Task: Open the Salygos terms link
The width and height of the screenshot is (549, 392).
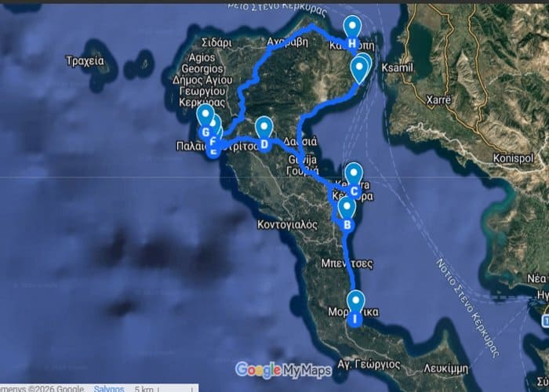Action: tap(109, 389)
